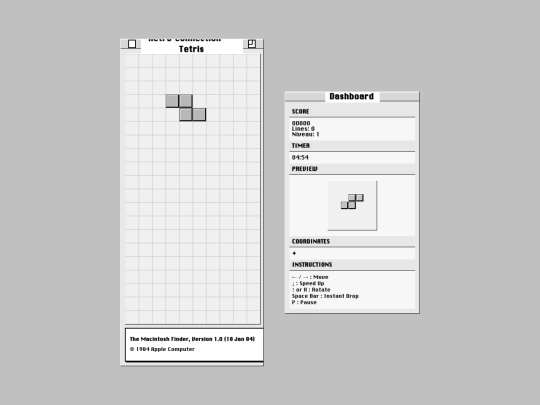Click the 'Space Bar : Instant Drop' line
Viewport: 540px width, 405px height.
point(325,296)
